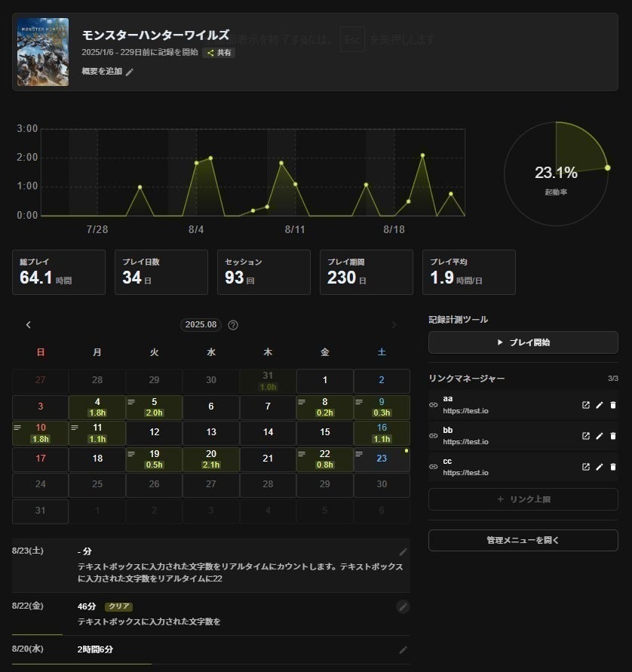Open the 'cc' link externally
This screenshot has height=672, width=632.
[x=586, y=467]
